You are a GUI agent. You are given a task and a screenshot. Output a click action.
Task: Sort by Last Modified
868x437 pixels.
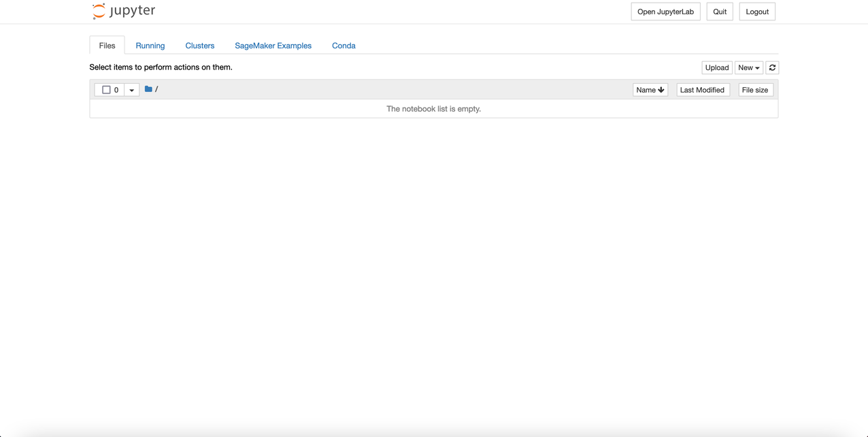[703, 90]
